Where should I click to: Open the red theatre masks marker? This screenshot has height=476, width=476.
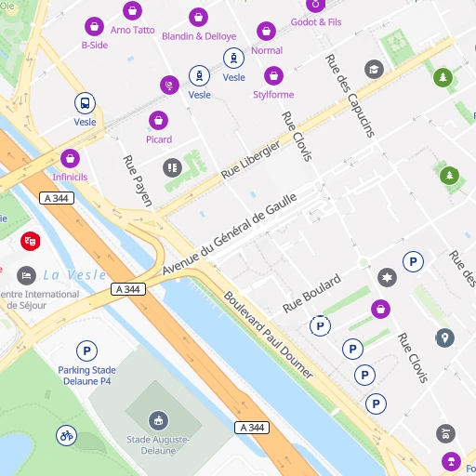31,241
